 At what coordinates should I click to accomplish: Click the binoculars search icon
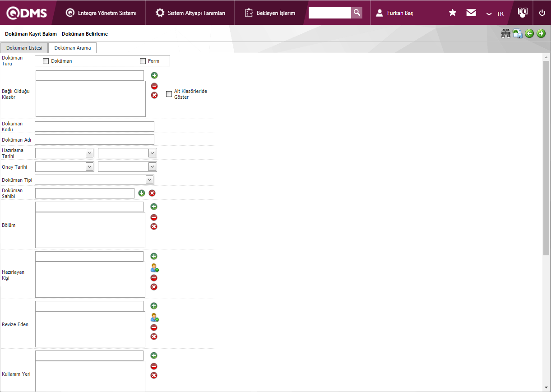click(x=506, y=33)
